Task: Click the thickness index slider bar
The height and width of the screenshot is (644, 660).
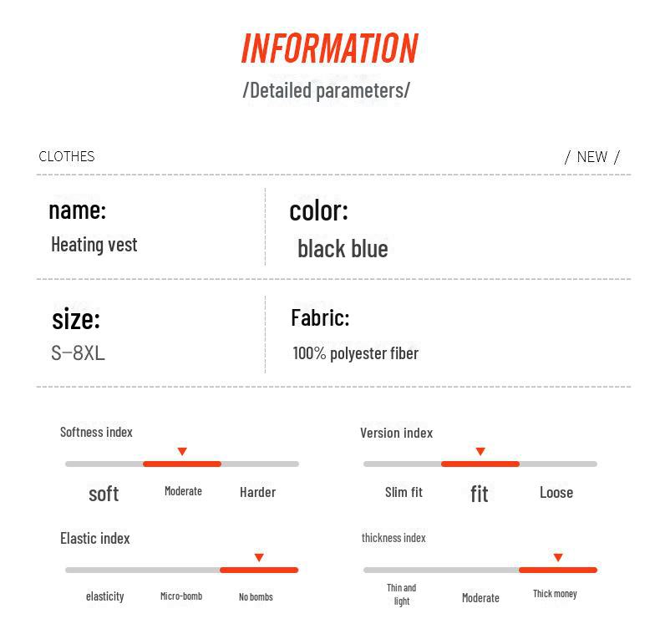Action: click(x=480, y=570)
